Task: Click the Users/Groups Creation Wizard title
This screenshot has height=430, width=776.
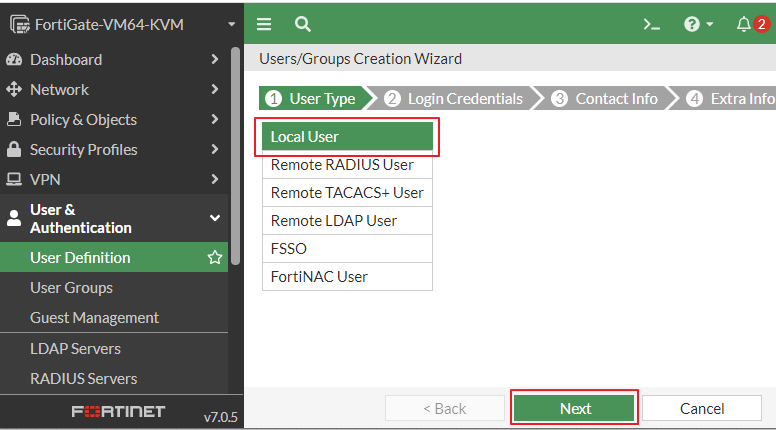Action: coord(360,59)
